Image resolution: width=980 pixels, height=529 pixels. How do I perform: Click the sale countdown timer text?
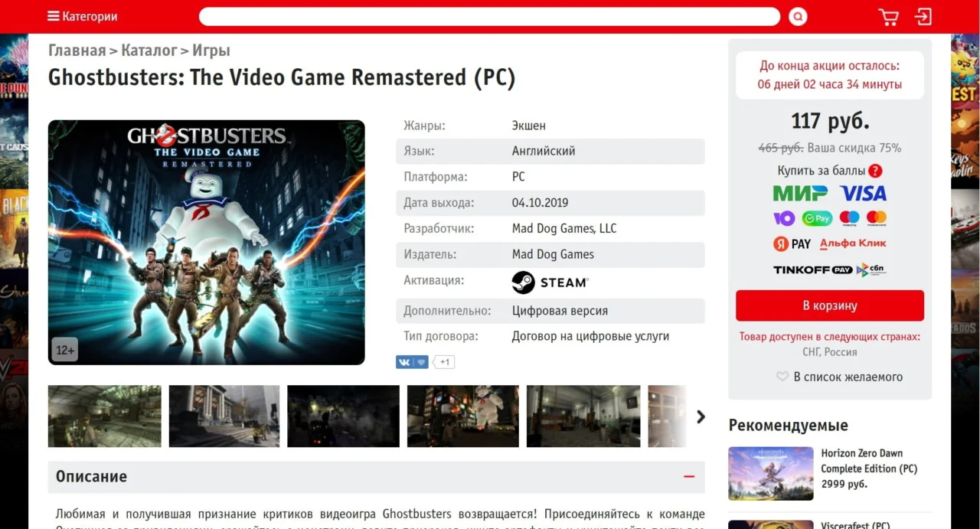830,84
